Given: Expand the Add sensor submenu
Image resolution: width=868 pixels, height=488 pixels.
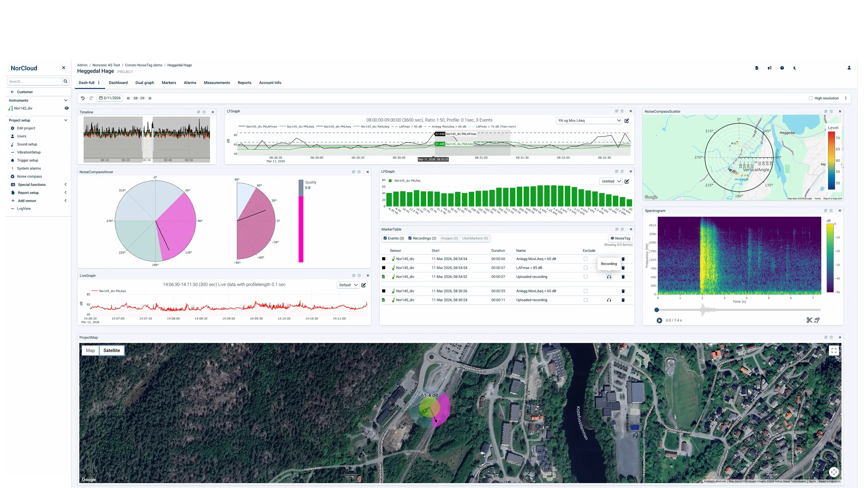Looking at the screenshot, I should click(66, 201).
